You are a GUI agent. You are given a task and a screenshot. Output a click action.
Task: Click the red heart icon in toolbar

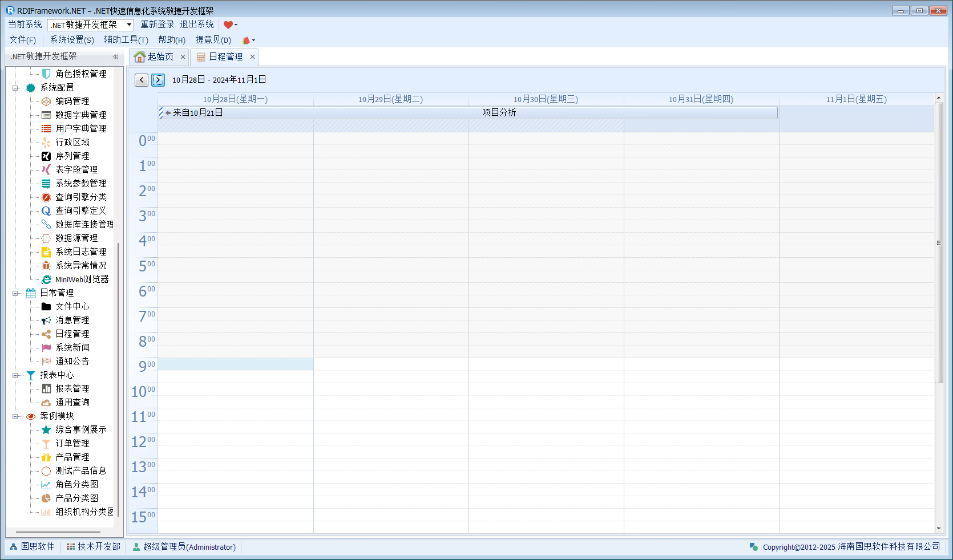[x=228, y=25]
